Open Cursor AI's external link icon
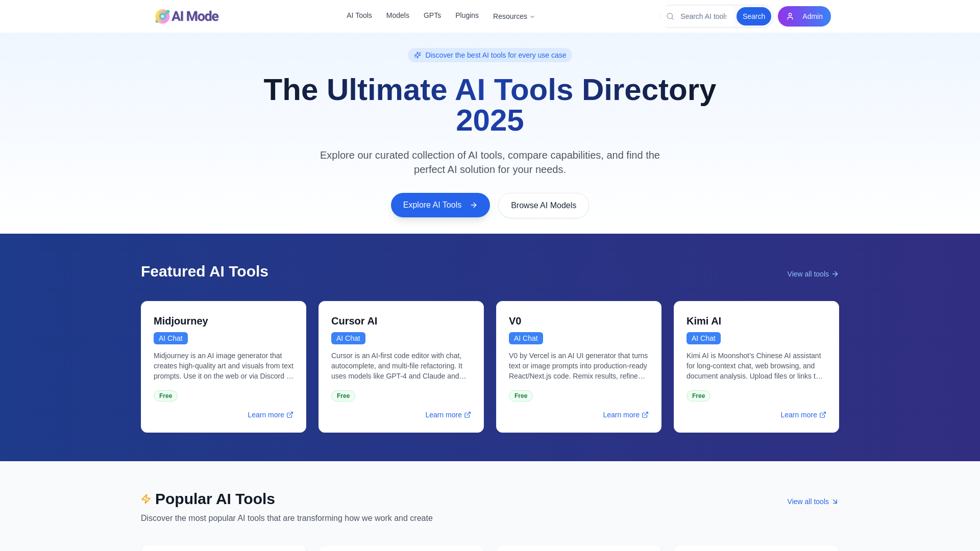This screenshot has height=551, width=980. tap(468, 415)
